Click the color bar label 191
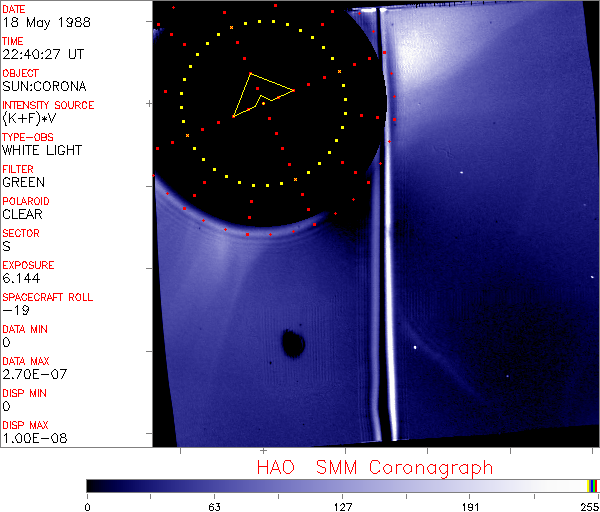The height and width of the screenshot is (512, 600). click(x=470, y=504)
